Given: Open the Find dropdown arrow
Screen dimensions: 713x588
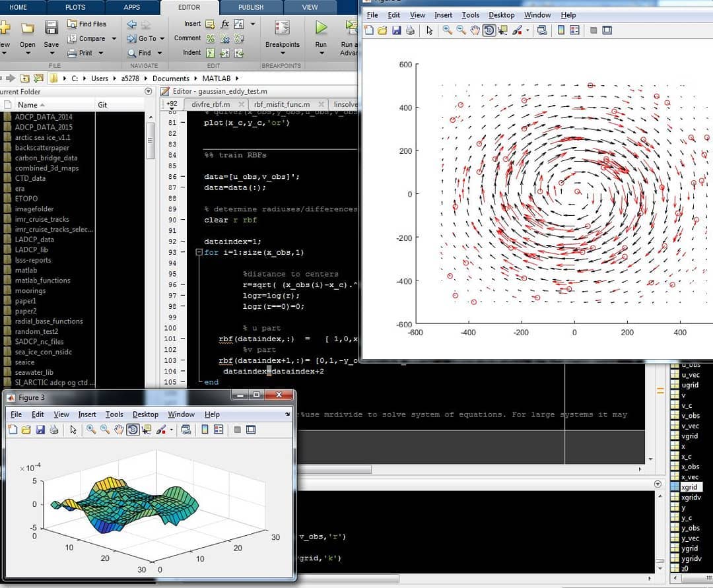Looking at the screenshot, I should coord(160,53).
